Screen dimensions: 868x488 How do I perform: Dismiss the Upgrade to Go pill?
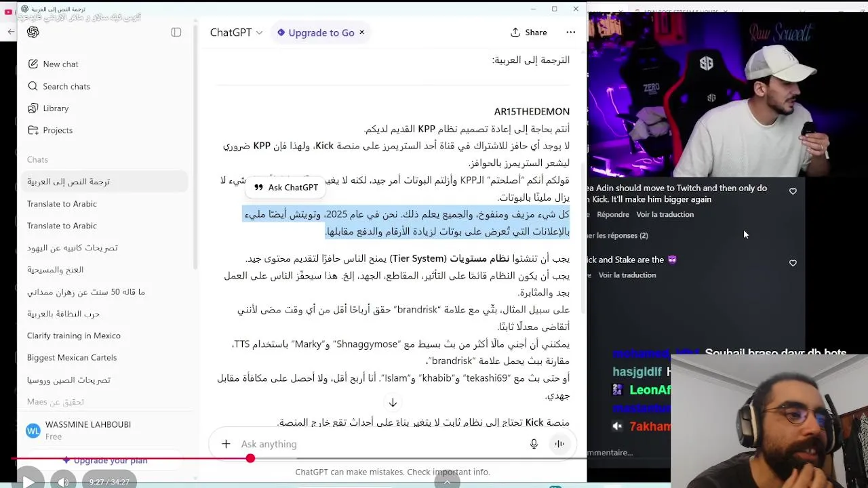[361, 32]
